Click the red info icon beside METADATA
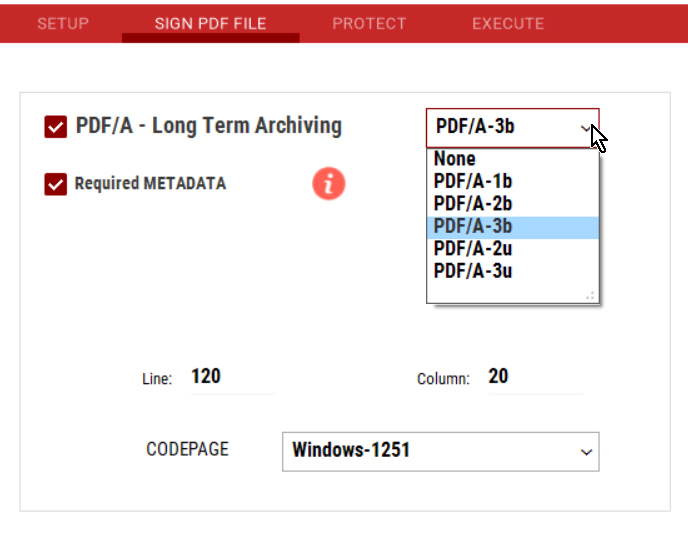 329,183
